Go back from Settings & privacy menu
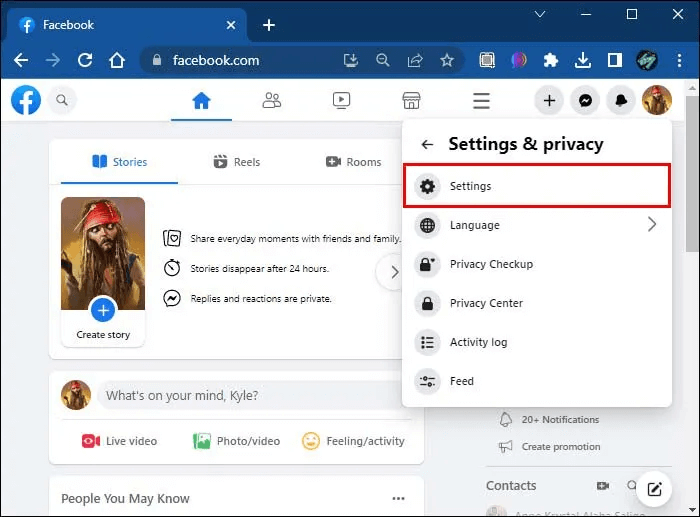The image size is (700, 517). [x=427, y=144]
